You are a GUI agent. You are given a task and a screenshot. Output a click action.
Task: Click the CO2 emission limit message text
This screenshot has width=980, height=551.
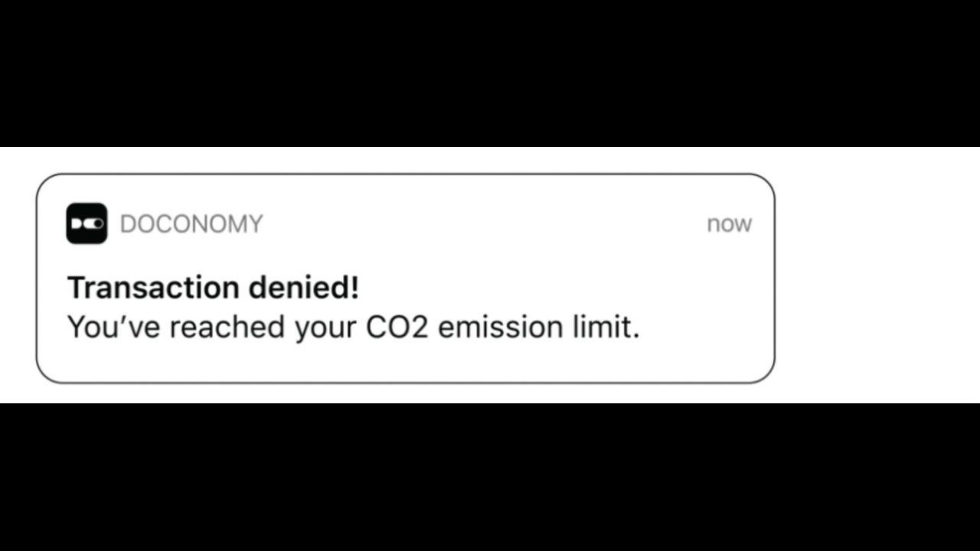(353, 328)
